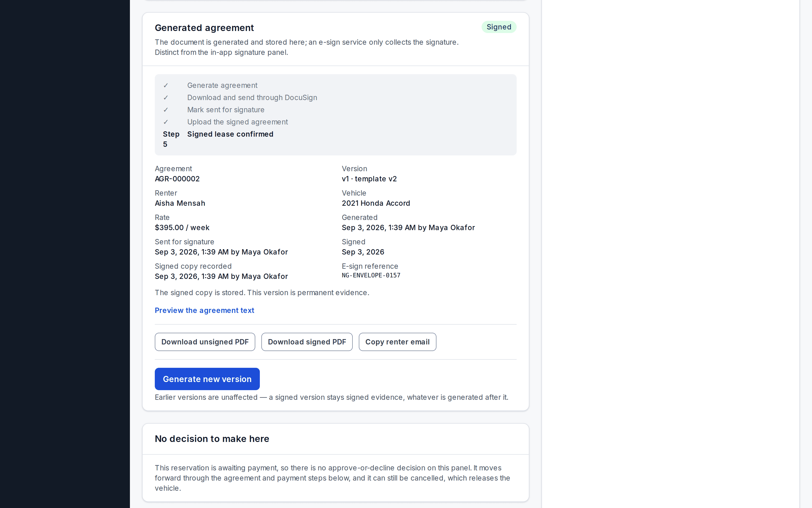Download the signed PDF
The height and width of the screenshot is (508, 812).
click(x=307, y=342)
